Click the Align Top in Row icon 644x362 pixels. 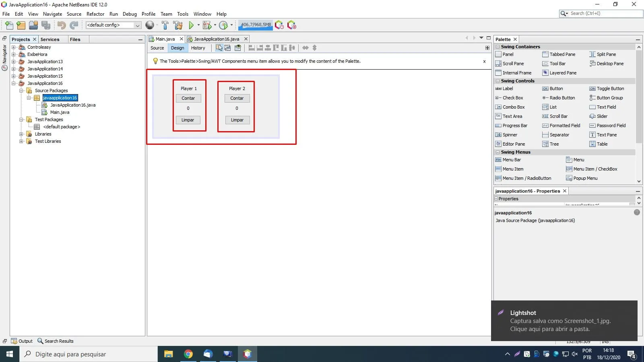click(276, 48)
